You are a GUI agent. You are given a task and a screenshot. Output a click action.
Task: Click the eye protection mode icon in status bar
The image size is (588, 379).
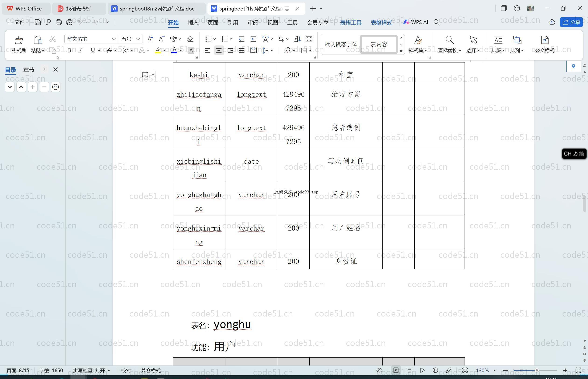coord(379,370)
